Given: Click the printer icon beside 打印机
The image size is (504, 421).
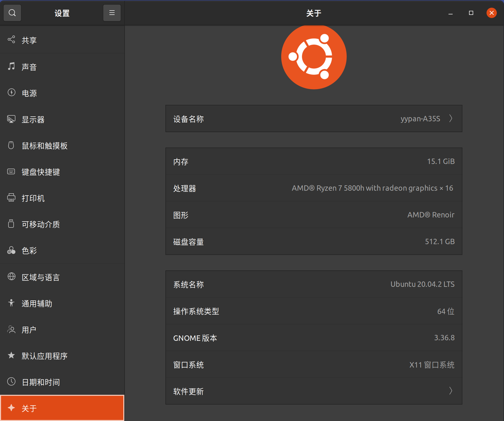Looking at the screenshot, I should (11, 198).
